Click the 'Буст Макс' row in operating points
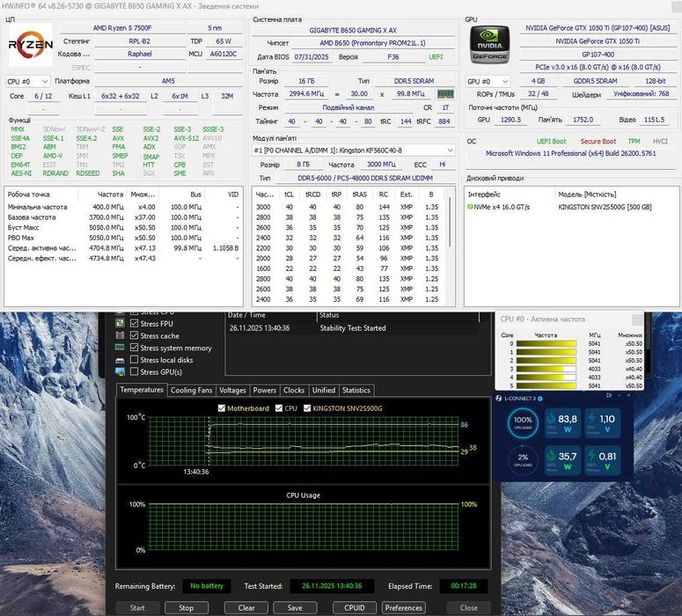This screenshot has width=682, height=616. (x=123, y=228)
